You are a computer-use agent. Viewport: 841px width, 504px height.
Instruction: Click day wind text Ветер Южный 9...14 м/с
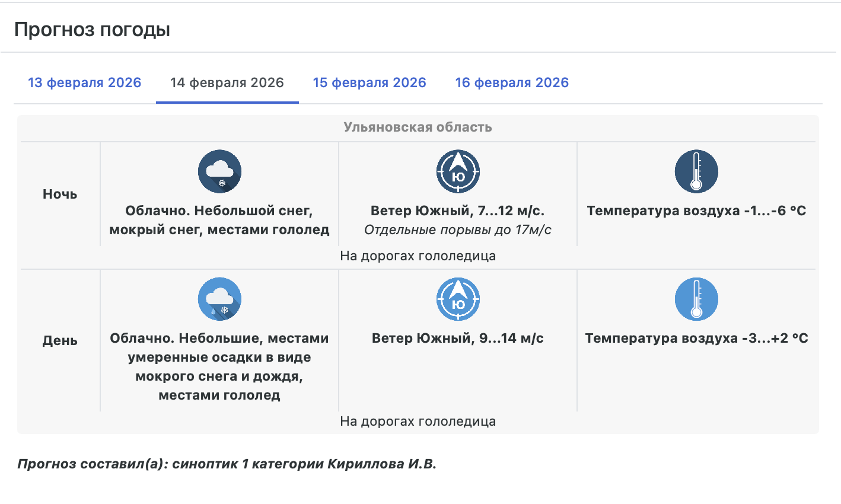click(458, 339)
